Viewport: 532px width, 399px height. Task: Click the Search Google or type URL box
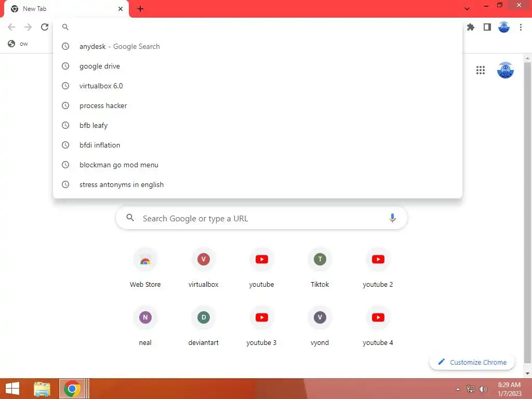click(262, 218)
